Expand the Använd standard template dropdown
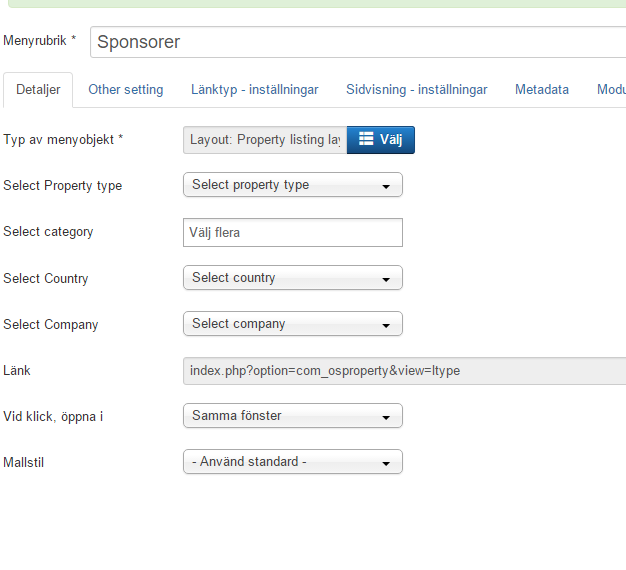This screenshot has width=626, height=570. point(292,462)
